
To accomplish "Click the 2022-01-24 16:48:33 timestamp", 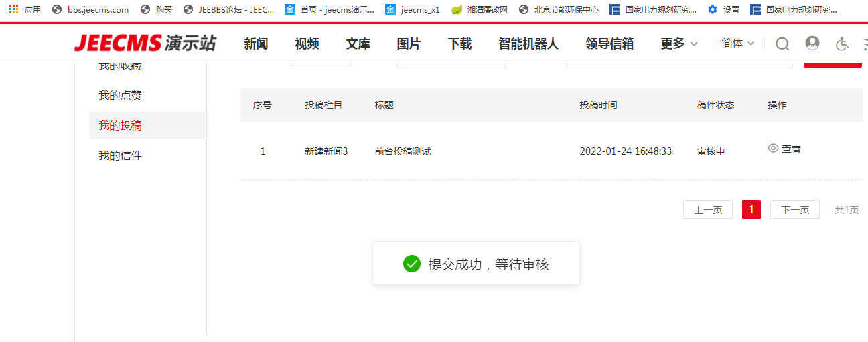I will click(x=626, y=151).
